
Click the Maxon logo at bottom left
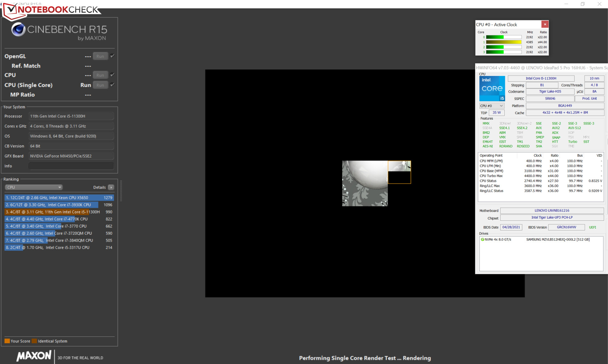(x=34, y=356)
